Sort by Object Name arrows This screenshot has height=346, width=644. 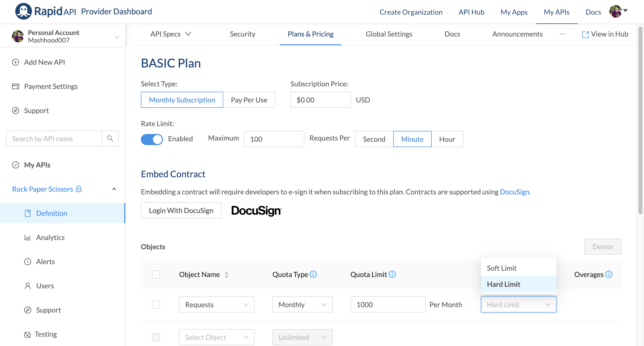tap(227, 275)
